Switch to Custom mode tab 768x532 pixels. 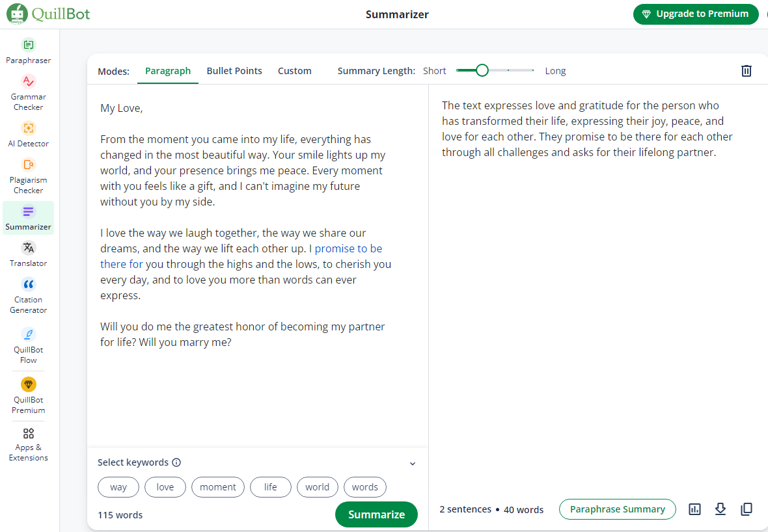pos(294,71)
